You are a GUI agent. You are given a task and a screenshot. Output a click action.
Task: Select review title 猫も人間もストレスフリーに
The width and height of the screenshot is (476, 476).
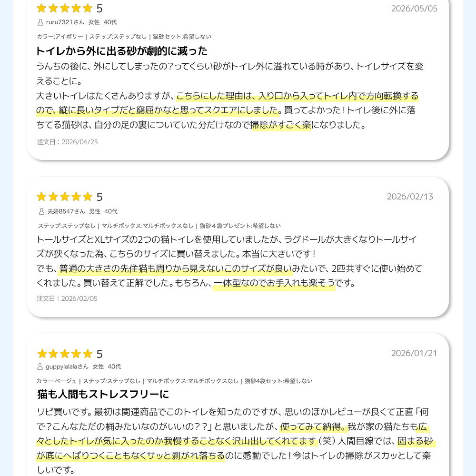click(103, 394)
